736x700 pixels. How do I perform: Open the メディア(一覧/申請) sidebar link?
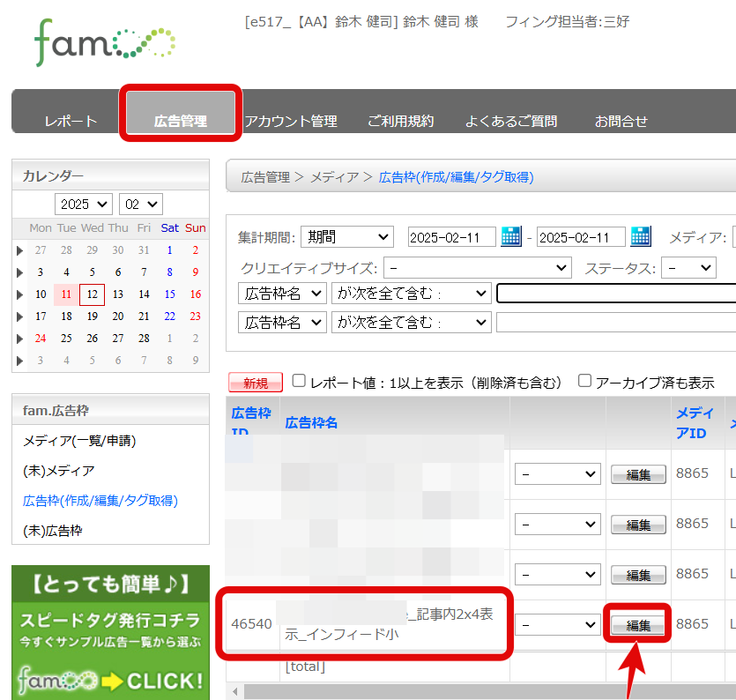click(x=79, y=441)
